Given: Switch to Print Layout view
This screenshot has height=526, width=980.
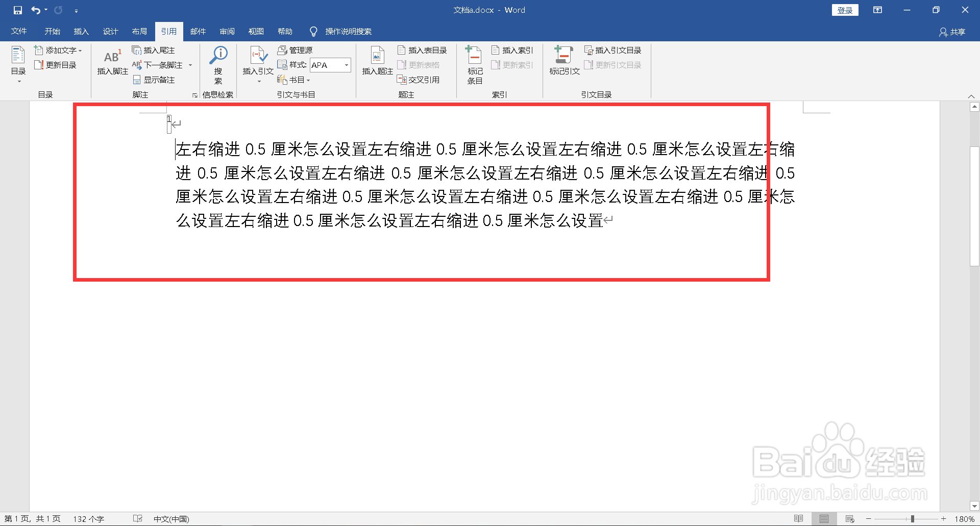Looking at the screenshot, I should (824, 519).
